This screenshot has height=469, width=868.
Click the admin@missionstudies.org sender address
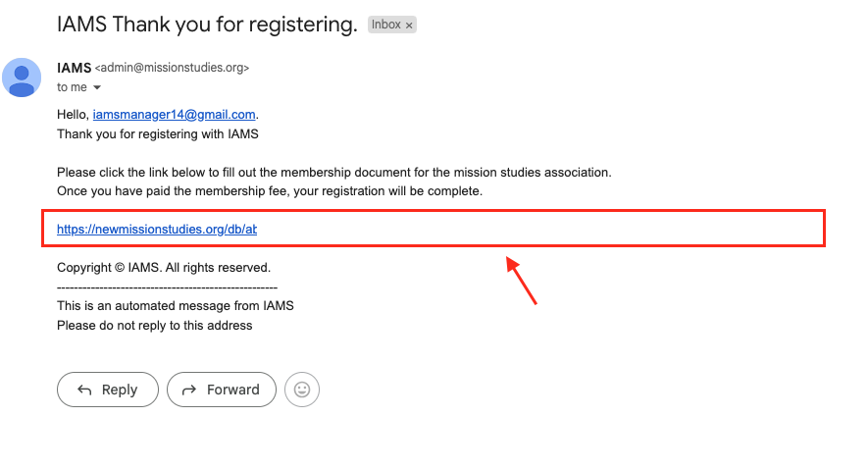coord(172,68)
